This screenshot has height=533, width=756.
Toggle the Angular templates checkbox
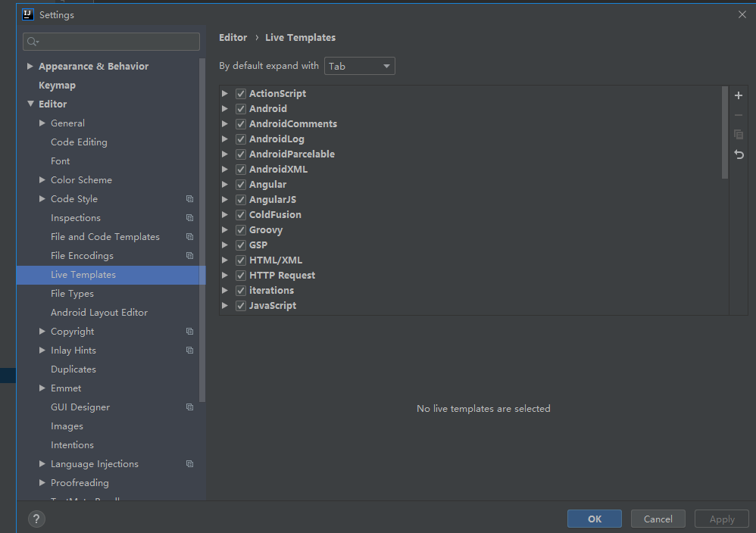[x=241, y=185]
